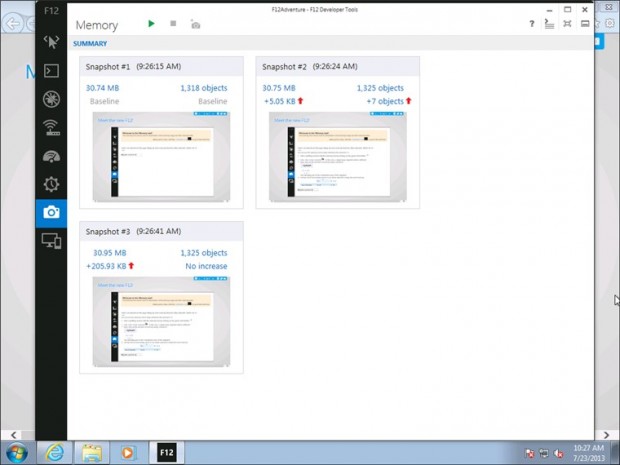Open the DOM Explorer tool
This screenshot has height=465, width=620.
coord(51,42)
